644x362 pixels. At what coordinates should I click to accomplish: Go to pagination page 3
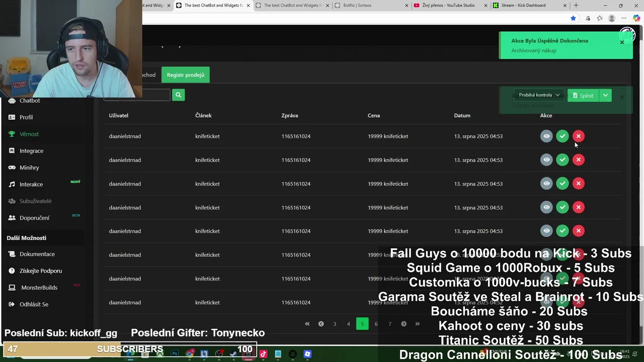335,324
